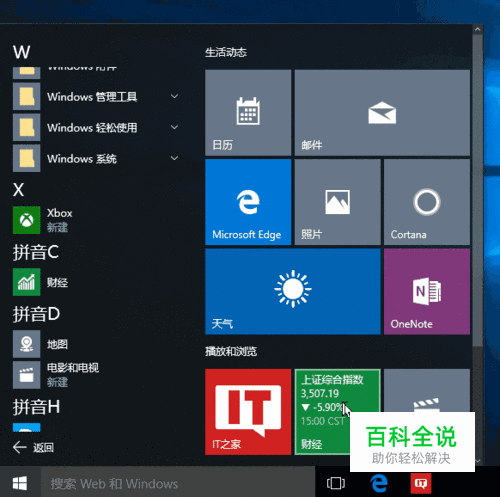Click the tile area scrollbar thumb
The image size is (500, 497).
click(x=477, y=190)
